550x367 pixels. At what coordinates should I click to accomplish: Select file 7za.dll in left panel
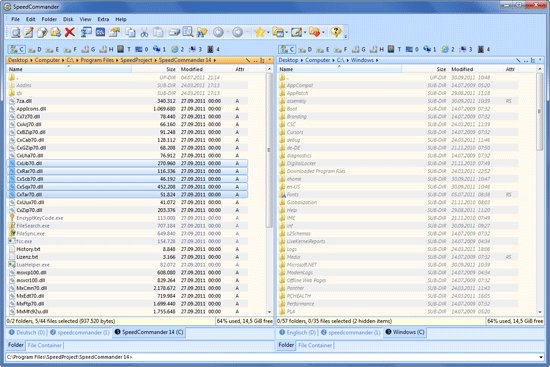(x=128, y=101)
